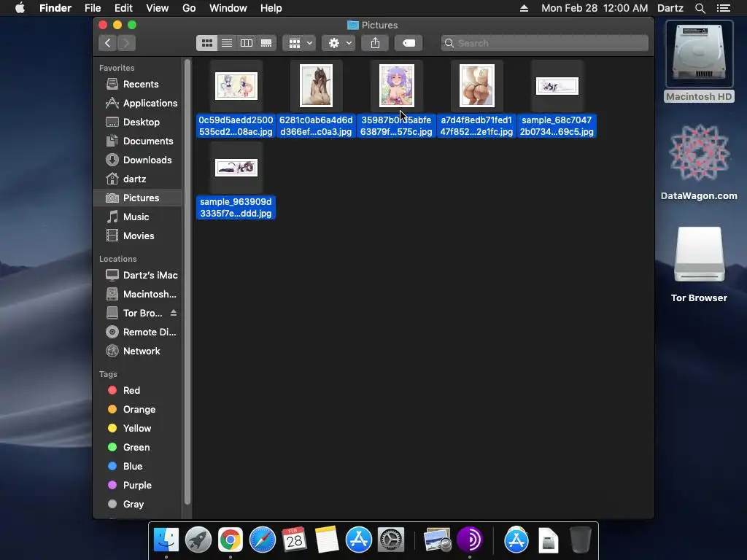Screen dimensions: 747x560
Task: Select Macintosh HD desktop icon
Action: point(699,62)
